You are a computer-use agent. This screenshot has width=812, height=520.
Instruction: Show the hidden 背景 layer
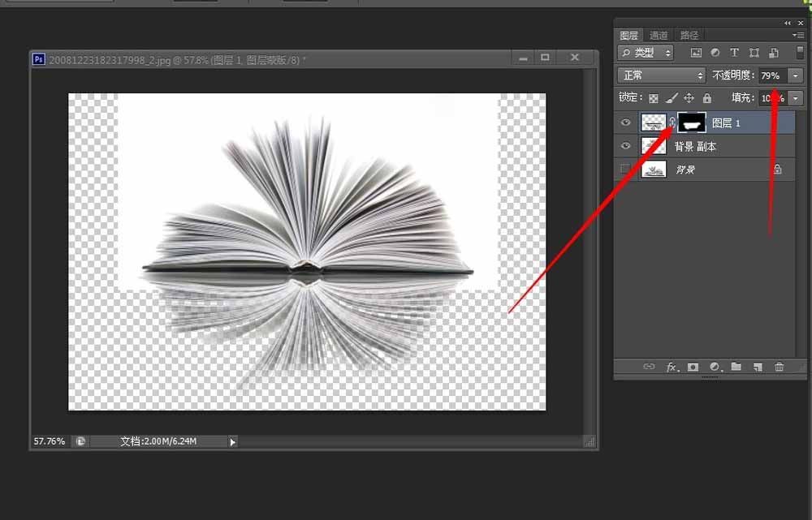625,169
